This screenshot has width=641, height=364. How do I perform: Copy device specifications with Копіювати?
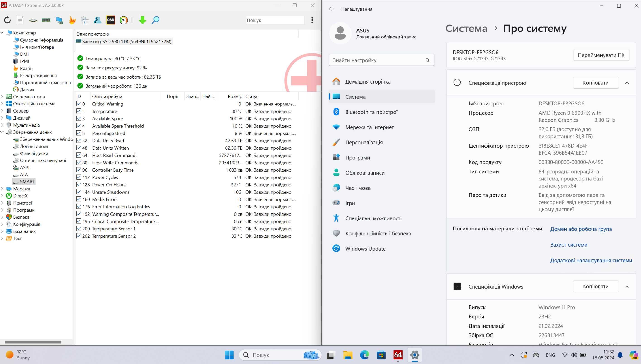(596, 83)
